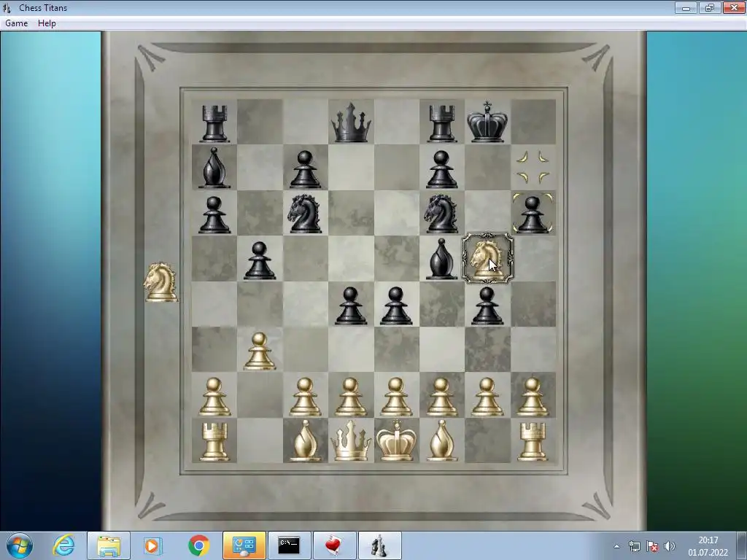Click the captured white knight beside the board

coord(160,282)
